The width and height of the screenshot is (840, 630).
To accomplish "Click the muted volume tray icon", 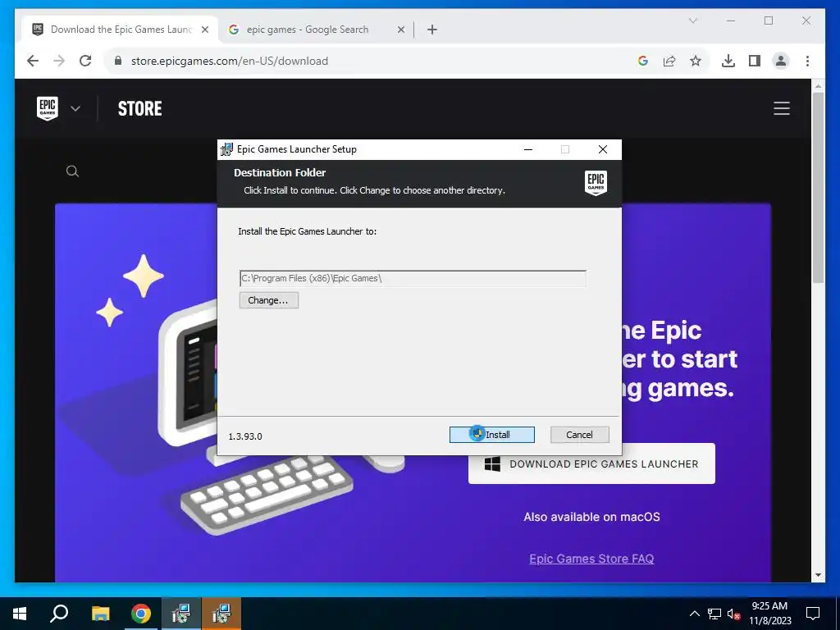I will click(x=733, y=614).
